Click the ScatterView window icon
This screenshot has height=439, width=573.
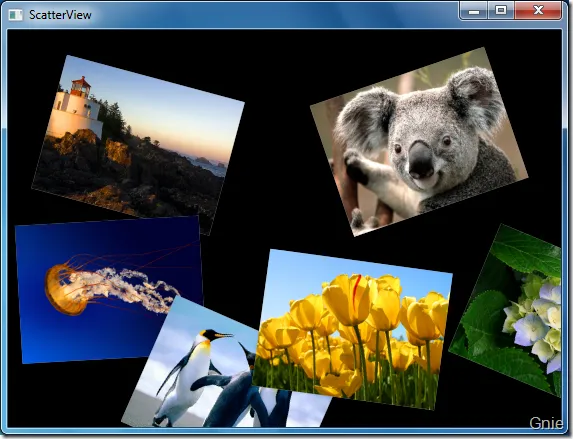[x=15, y=15]
